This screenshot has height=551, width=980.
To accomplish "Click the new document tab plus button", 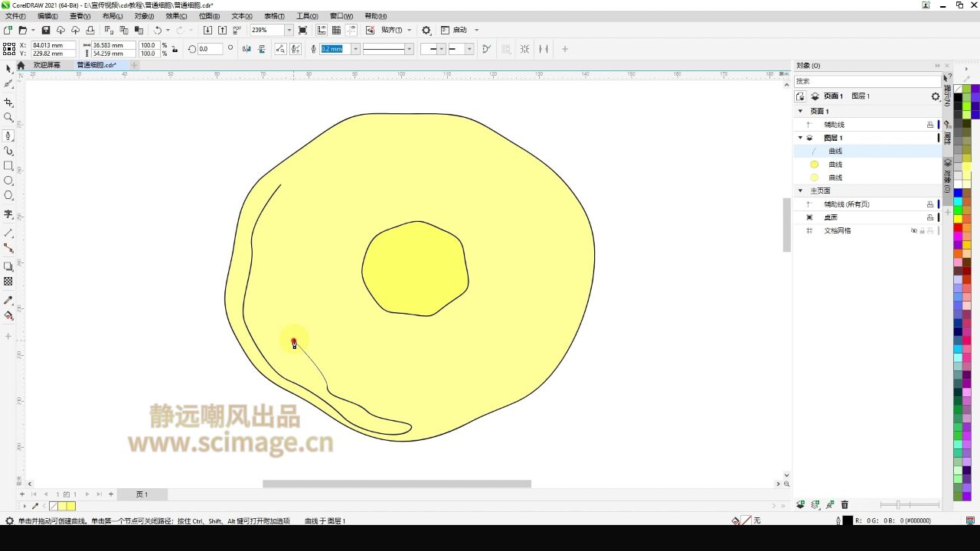I will pos(134,66).
